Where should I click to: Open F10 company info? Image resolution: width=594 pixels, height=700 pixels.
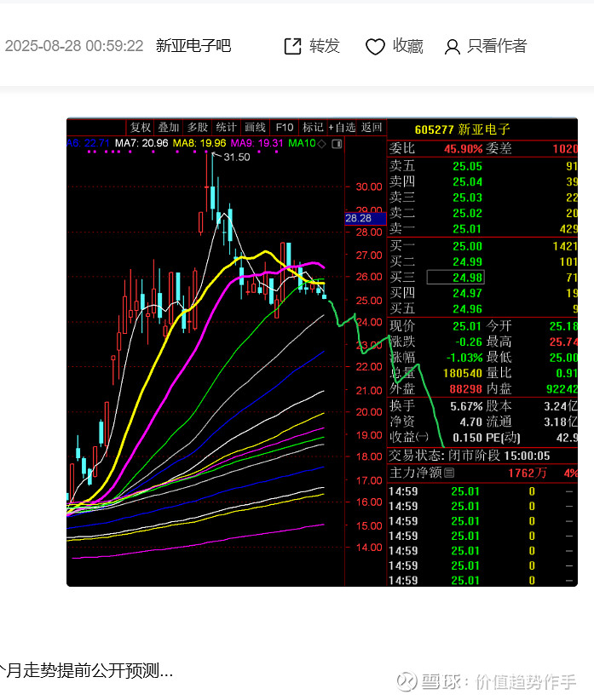pyautogui.click(x=285, y=128)
